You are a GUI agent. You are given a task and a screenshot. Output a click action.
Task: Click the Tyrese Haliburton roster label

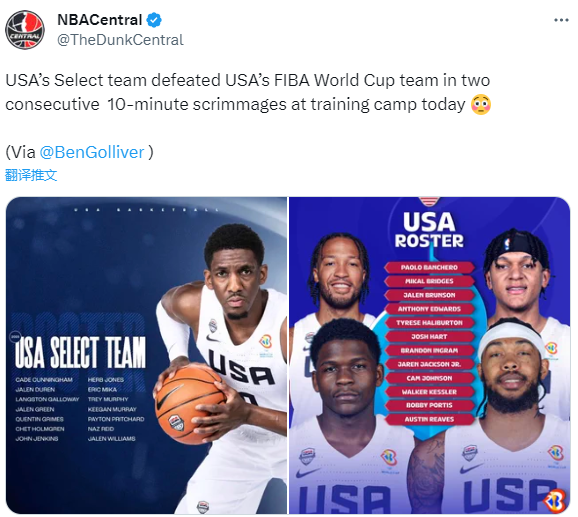[429, 323]
